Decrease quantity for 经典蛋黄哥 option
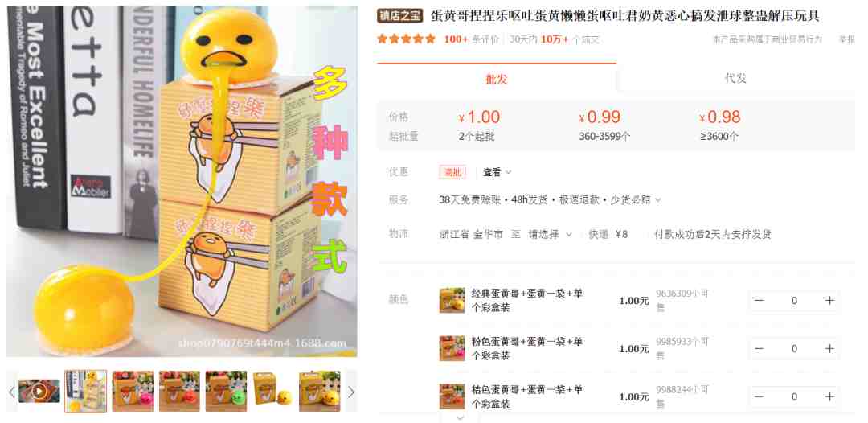Viewport: 868px width, 423px height. (x=759, y=301)
